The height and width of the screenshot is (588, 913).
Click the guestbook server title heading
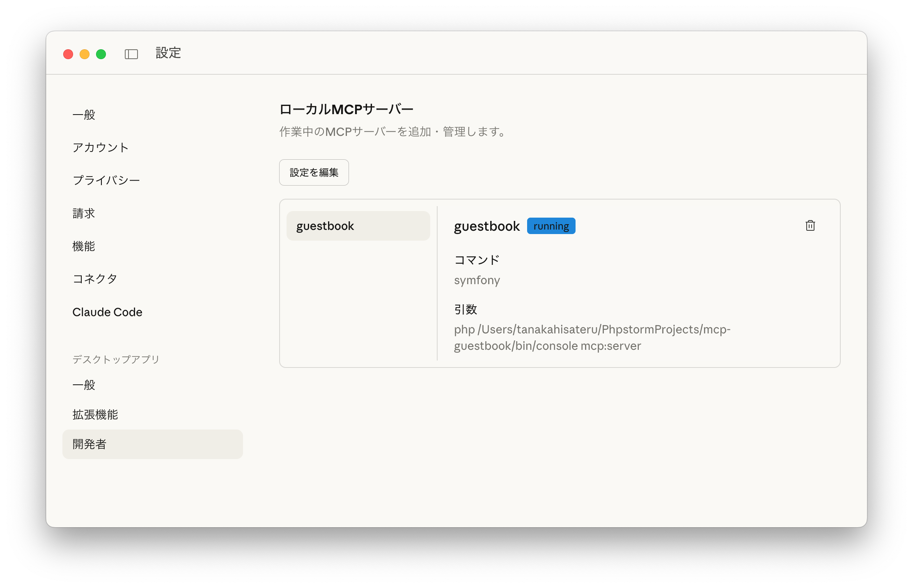(x=486, y=226)
